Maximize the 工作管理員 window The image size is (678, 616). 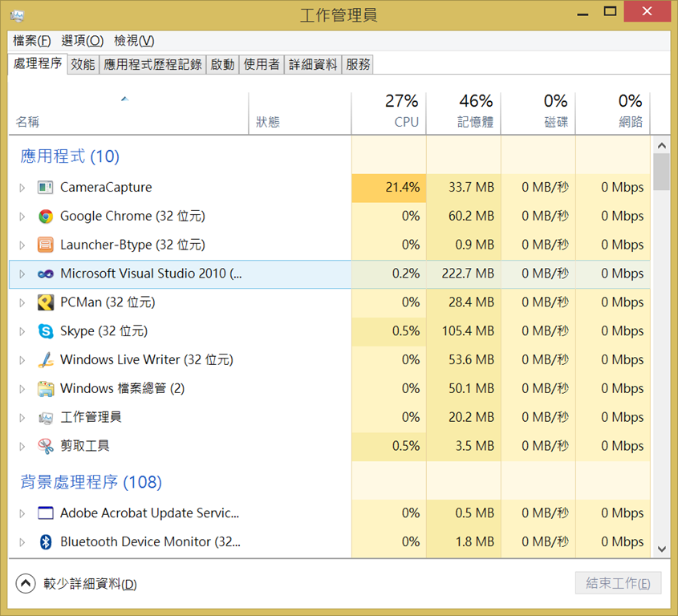610,12
